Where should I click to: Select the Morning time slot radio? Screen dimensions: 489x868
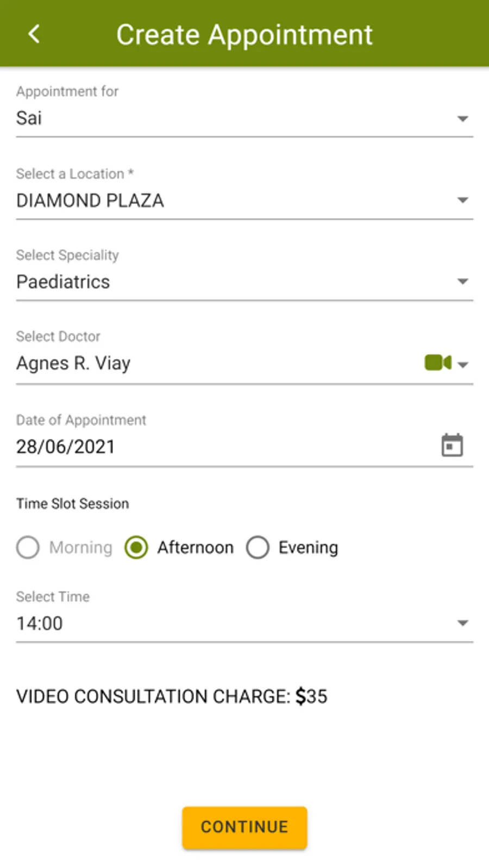pos(28,547)
